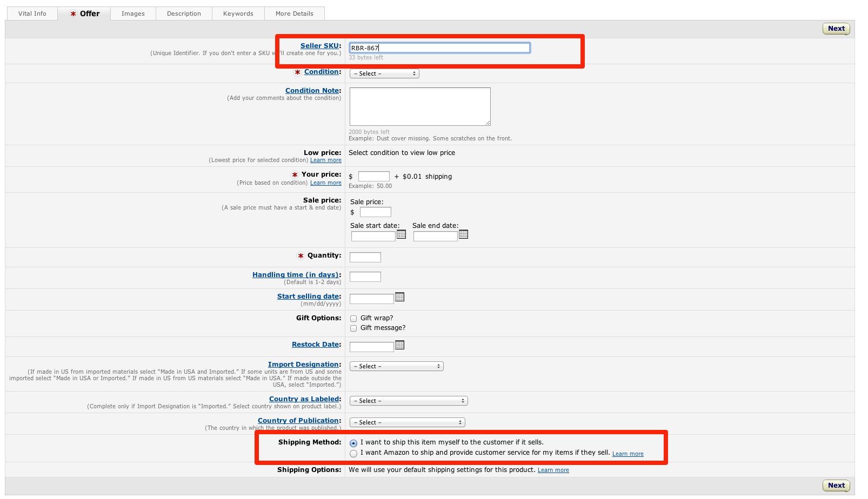Open the Start selling date link
The height and width of the screenshot is (499, 868).
[x=308, y=296]
